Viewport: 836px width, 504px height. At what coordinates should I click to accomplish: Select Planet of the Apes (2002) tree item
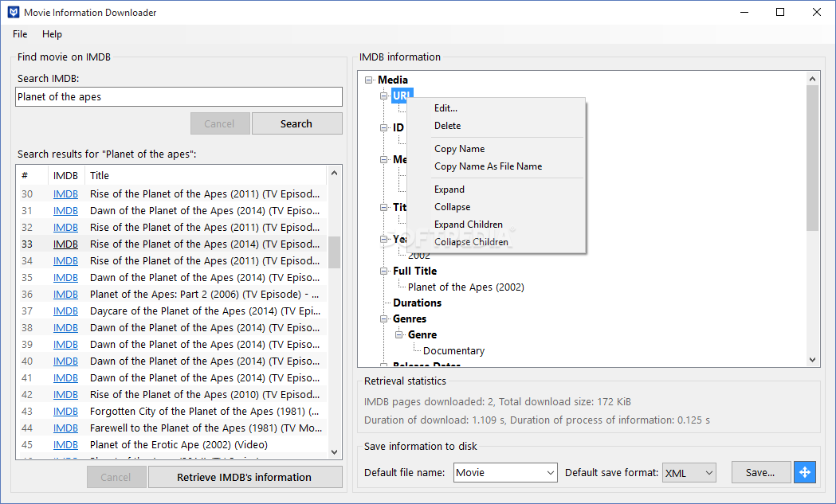(466, 287)
